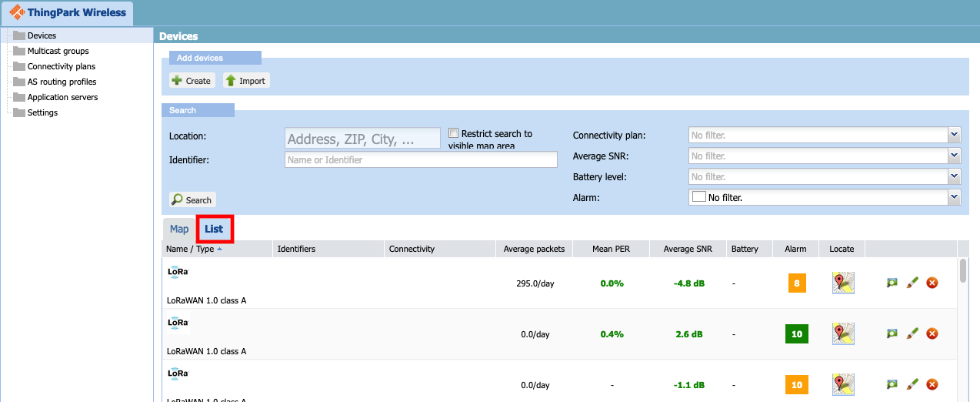Delete the second device using red X icon
The height and width of the screenshot is (402, 980).
pyautogui.click(x=932, y=333)
